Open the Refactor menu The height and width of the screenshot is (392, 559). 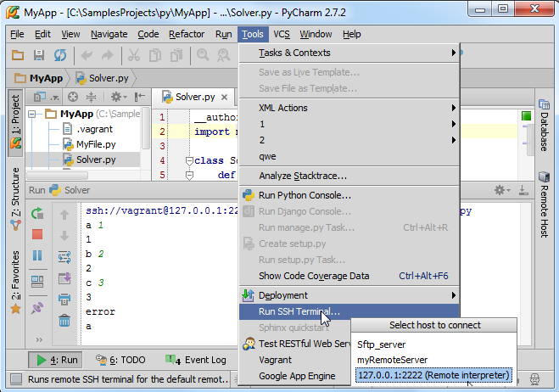[x=187, y=34]
